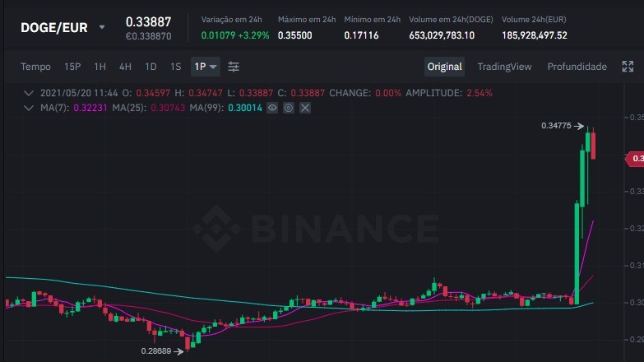Open DOGE/EUR pair selector arrow

coord(102,27)
